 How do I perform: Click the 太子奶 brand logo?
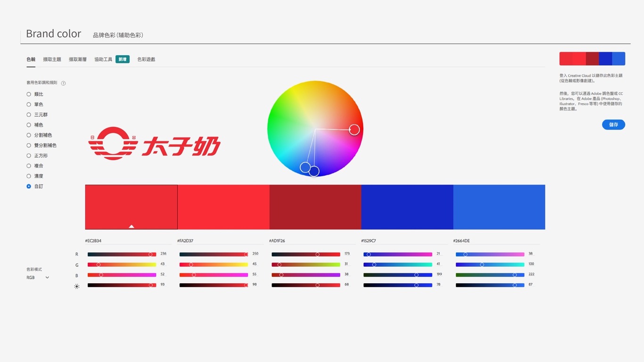click(154, 143)
